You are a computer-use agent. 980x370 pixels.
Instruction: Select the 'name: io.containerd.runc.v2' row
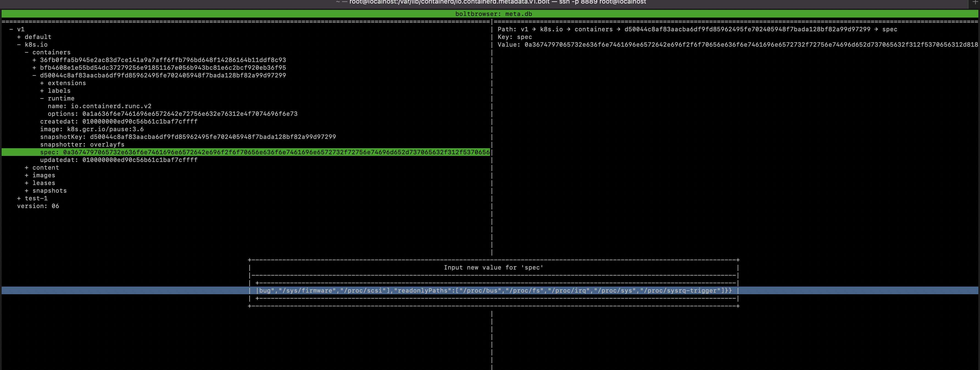tap(100, 106)
